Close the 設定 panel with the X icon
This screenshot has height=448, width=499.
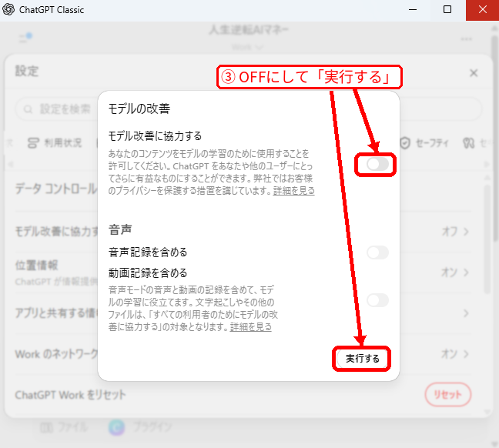[474, 73]
